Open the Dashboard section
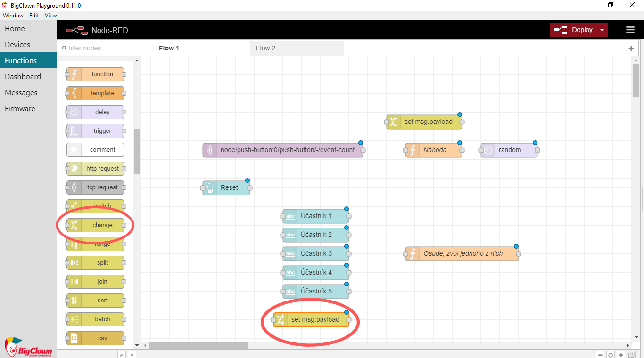This screenshot has height=358, width=644. (x=28, y=77)
